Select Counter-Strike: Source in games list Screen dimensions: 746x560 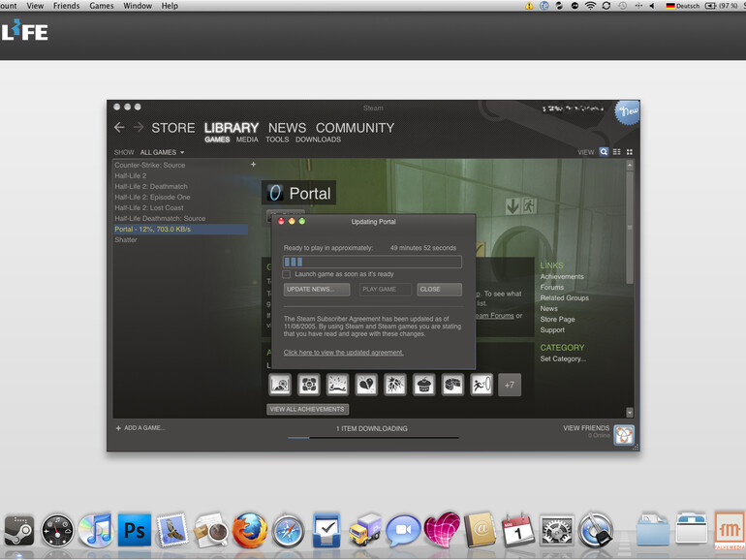coord(149,165)
